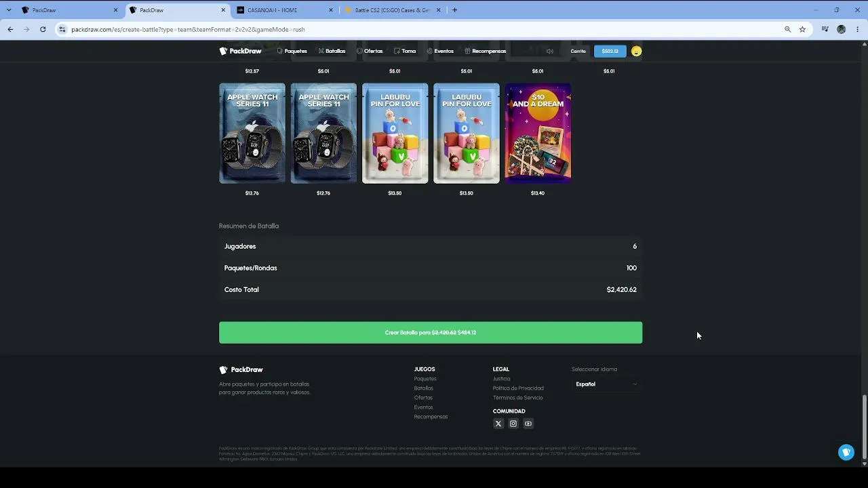The image size is (868, 488).
Task: Close the CASANOAH - HOME tab
Action: point(331,10)
